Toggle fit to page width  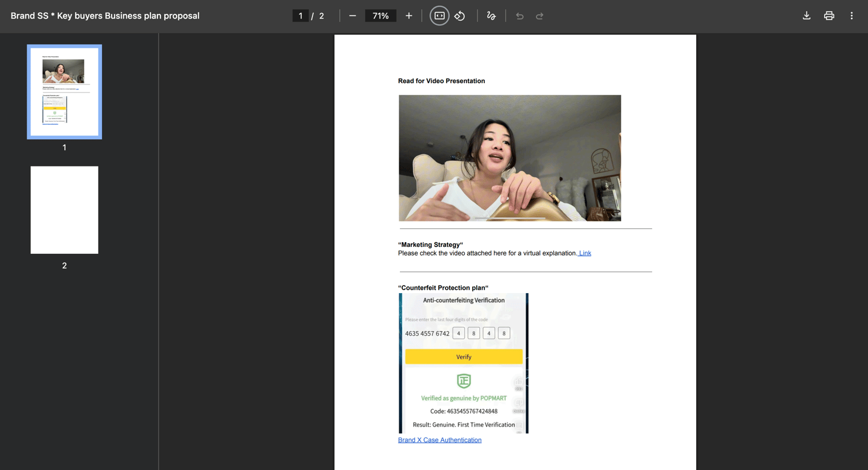coord(439,16)
